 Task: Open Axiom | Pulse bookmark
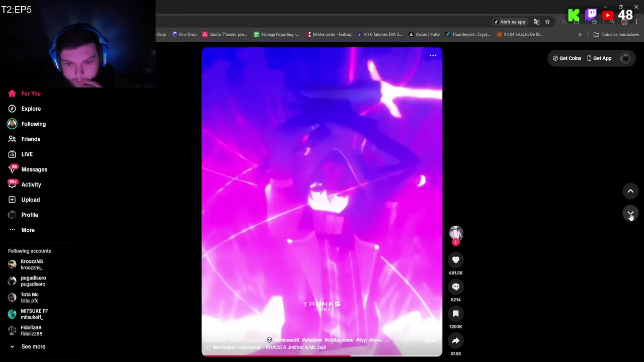[424, 35]
